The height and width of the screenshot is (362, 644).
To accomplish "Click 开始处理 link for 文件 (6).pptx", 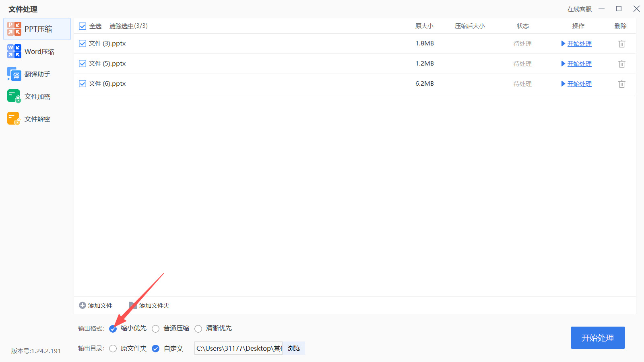I will click(580, 84).
